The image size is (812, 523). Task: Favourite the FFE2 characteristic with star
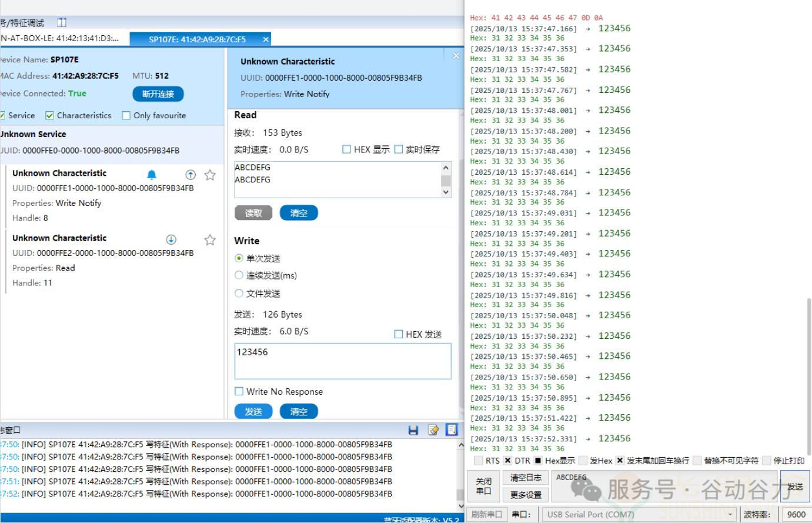coord(210,239)
